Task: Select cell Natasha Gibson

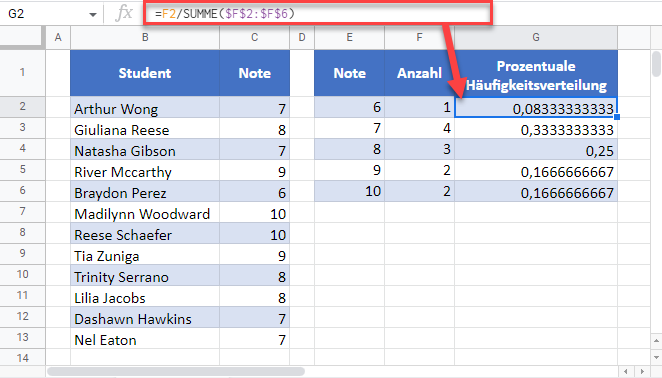Action: 145,149
